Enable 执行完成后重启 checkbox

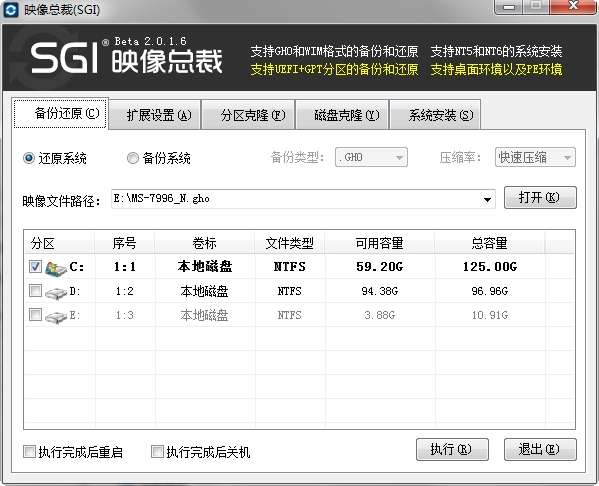29,451
